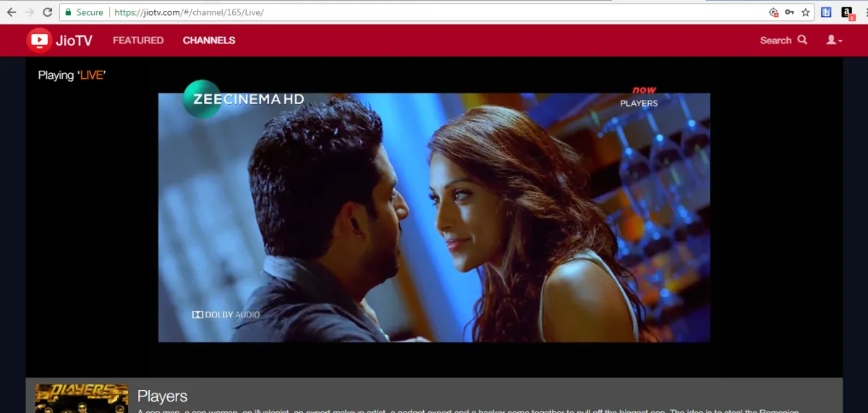Click the browser forward arrow
Image resolution: width=868 pixels, height=413 pixels.
[30, 12]
